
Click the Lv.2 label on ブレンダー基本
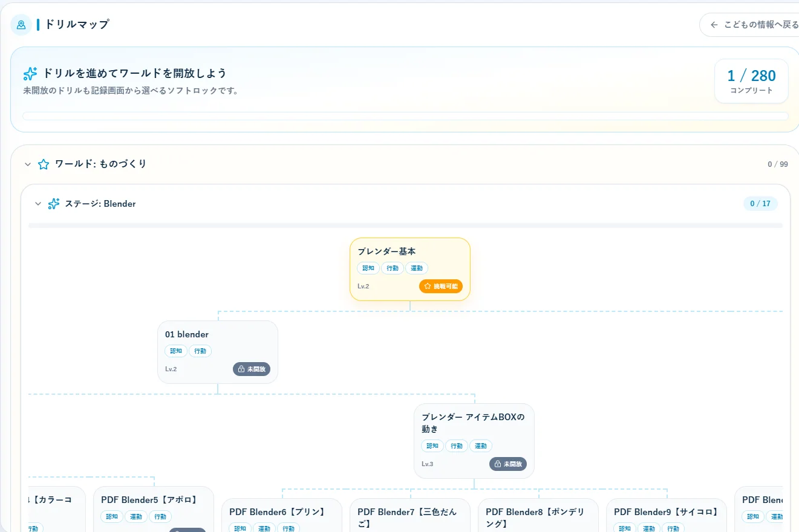(x=364, y=287)
